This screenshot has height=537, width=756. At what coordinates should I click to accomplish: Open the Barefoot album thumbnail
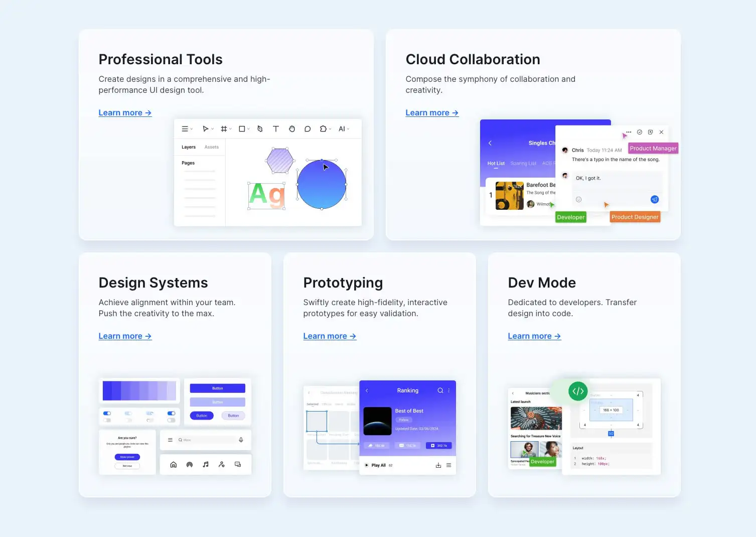[x=510, y=196]
